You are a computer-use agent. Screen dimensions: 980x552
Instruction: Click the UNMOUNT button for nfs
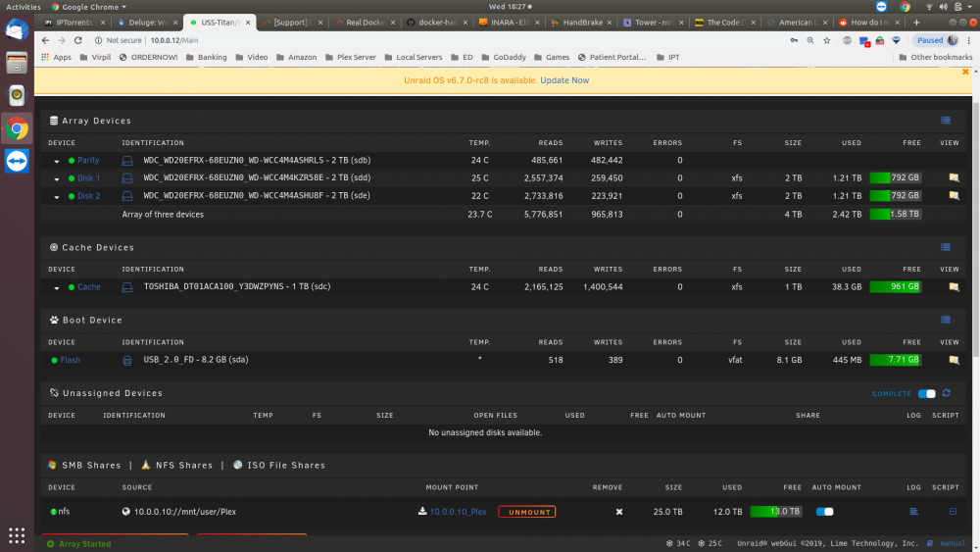(527, 512)
